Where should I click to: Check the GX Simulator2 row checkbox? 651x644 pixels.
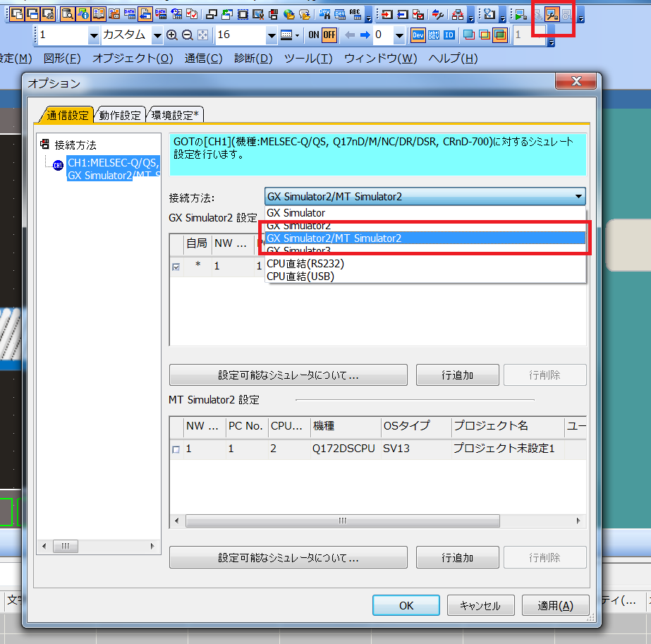click(176, 267)
